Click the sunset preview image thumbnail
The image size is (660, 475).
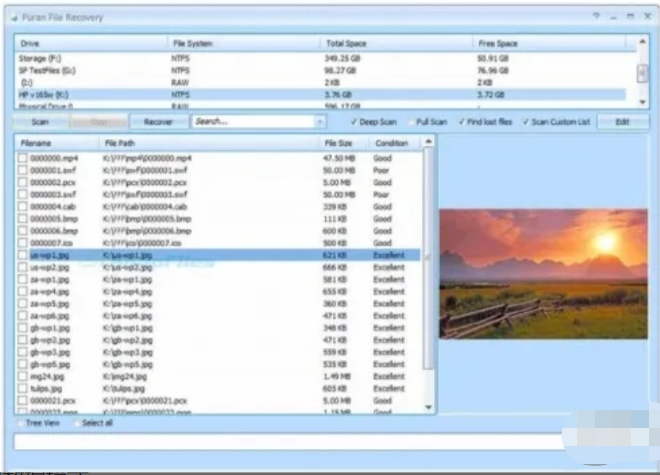point(543,273)
